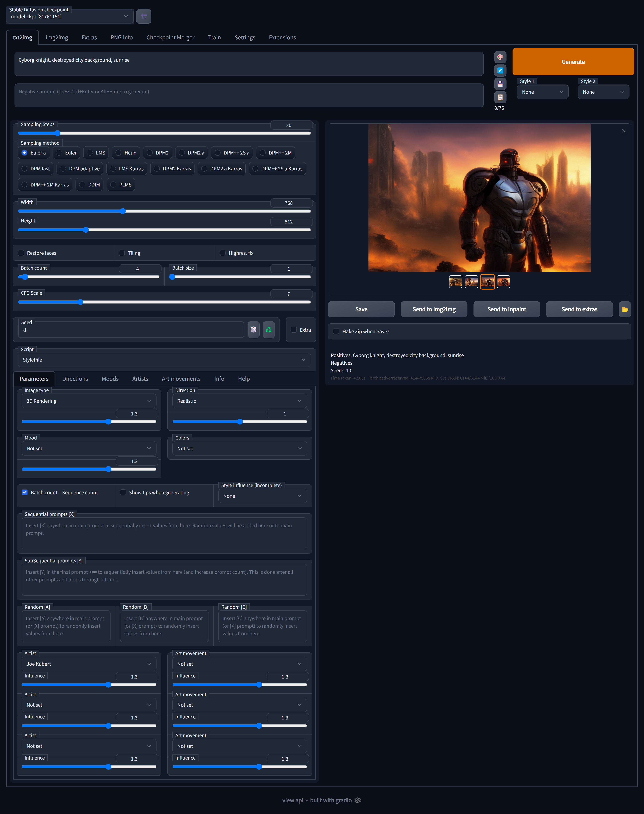Open the Style 2 dropdown
Image resolution: width=644 pixels, height=814 pixels.
603,92
